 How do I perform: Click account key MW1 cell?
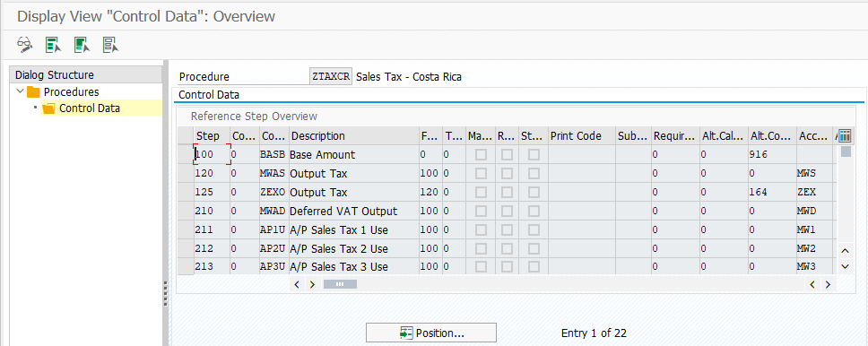pos(814,229)
